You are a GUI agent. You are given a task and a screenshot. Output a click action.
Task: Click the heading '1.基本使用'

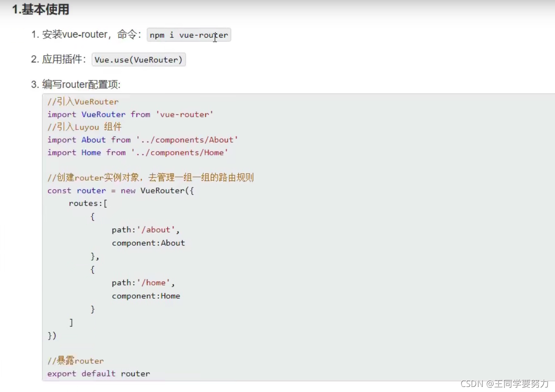point(40,9)
